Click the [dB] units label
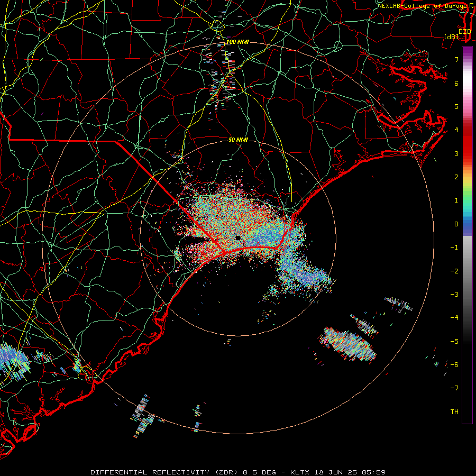This screenshot has height=476, width=476. pyautogui.click(x=452, y=36)
